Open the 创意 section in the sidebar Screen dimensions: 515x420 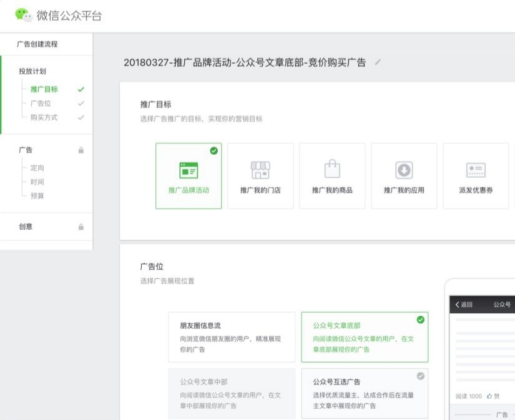coord(26,227)
